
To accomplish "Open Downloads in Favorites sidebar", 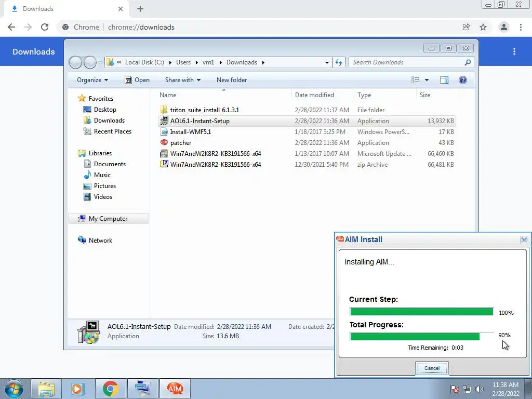I will click(109, 121).
